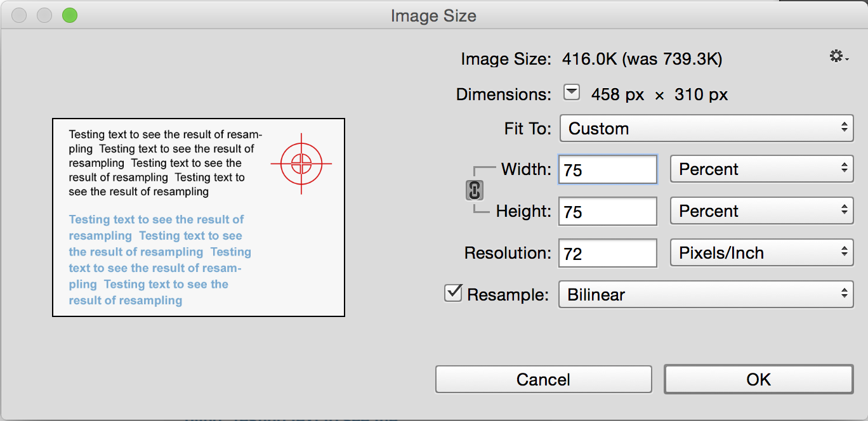This screenshot has width=868, height=421.
Task: Open the Resample method Bilinear dropdown
Action: pos(706,294)
